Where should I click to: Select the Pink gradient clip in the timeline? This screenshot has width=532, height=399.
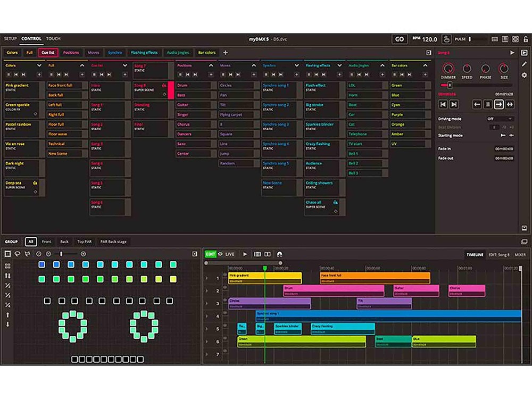(x=266, y=276)
